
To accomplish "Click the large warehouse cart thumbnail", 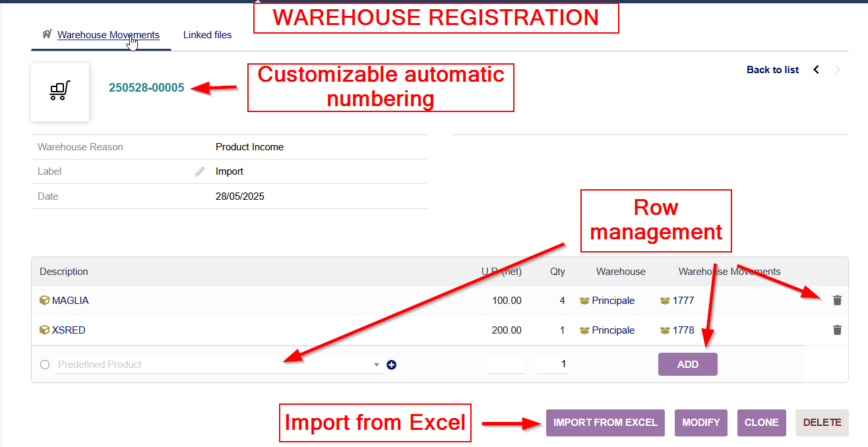I will click(60, 92).
